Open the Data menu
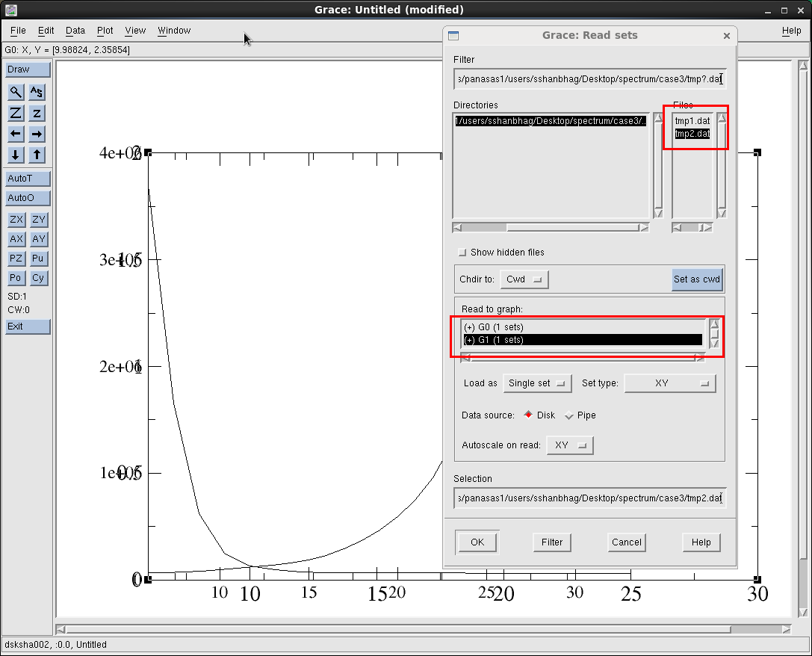Image resolution: width=812 pixels, height=656 pixels. 75,31
